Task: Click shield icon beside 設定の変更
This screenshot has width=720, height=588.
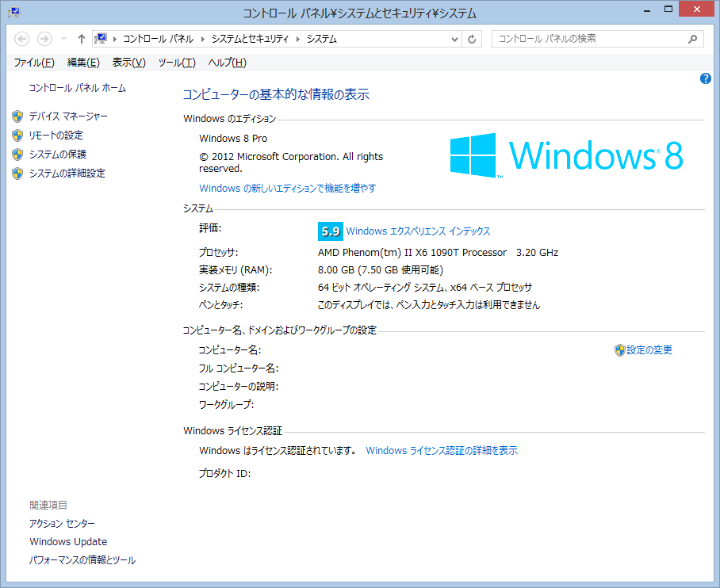Action: coord(620,350)
